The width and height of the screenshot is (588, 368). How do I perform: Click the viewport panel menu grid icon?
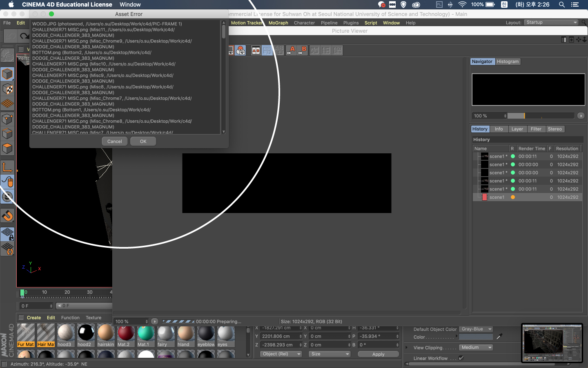[21, 49]
